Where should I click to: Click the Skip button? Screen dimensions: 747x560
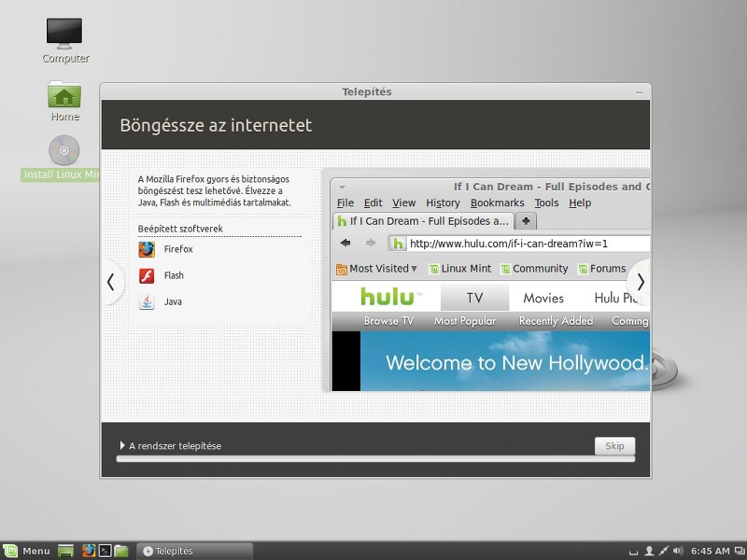coord(614,446)
